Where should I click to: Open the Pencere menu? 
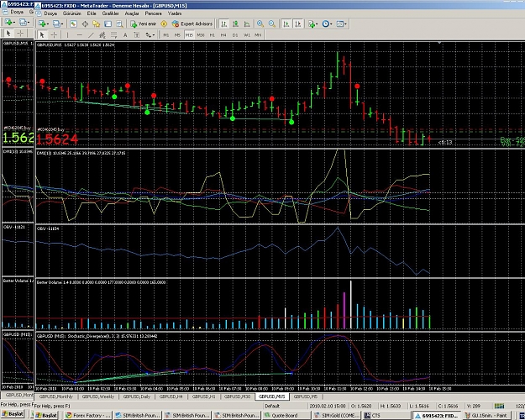click(154, 13)
